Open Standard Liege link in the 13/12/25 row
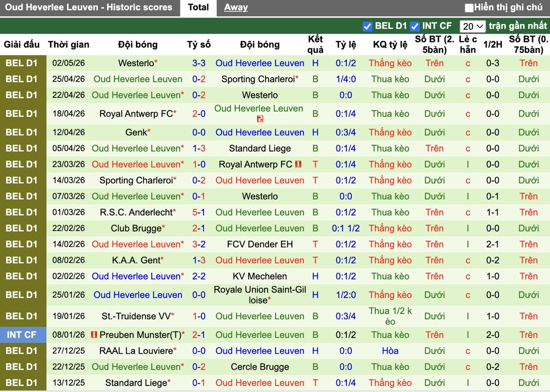 click(x=136, y=383)
